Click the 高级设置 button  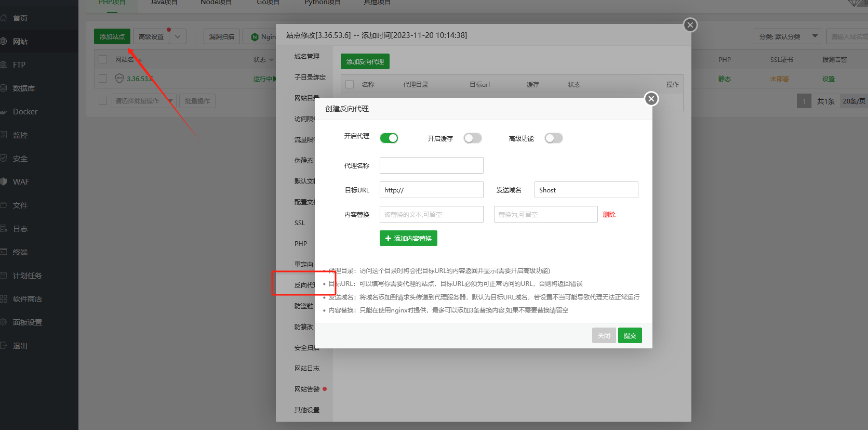[x=151, y=37]
